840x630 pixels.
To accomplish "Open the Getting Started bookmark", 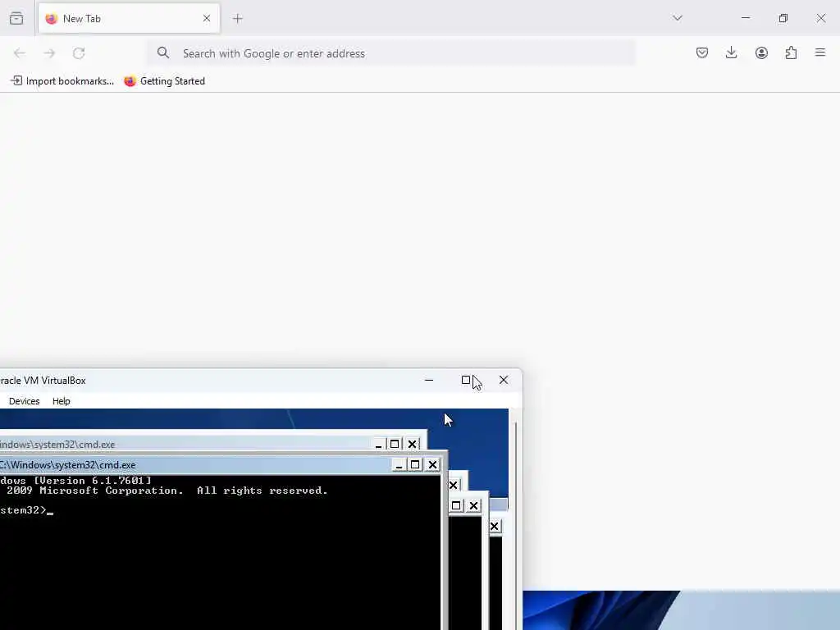I will pyautogui.click(x=164, y=81).
